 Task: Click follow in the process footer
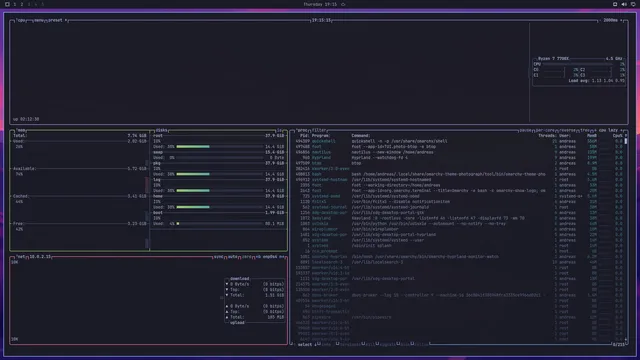[421, 345]
